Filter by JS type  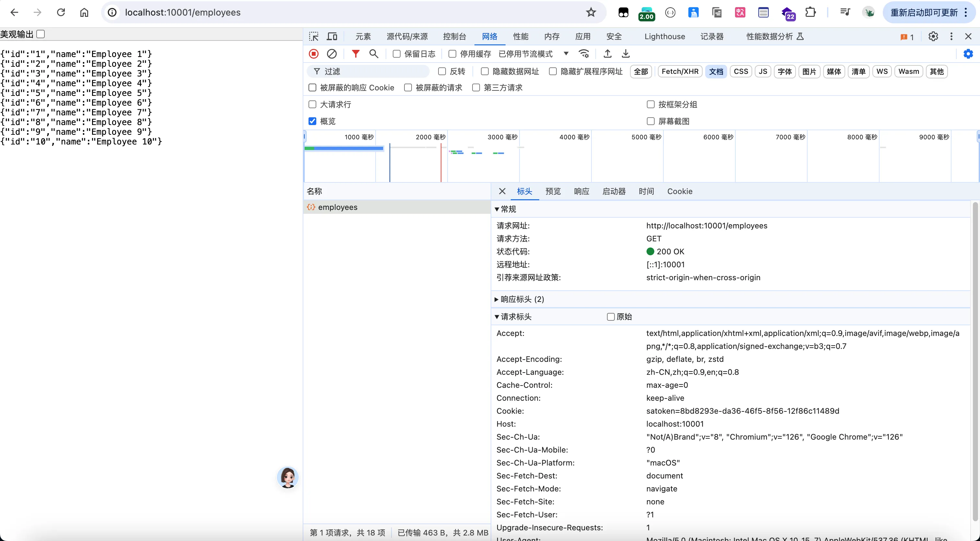pos(763,72)
